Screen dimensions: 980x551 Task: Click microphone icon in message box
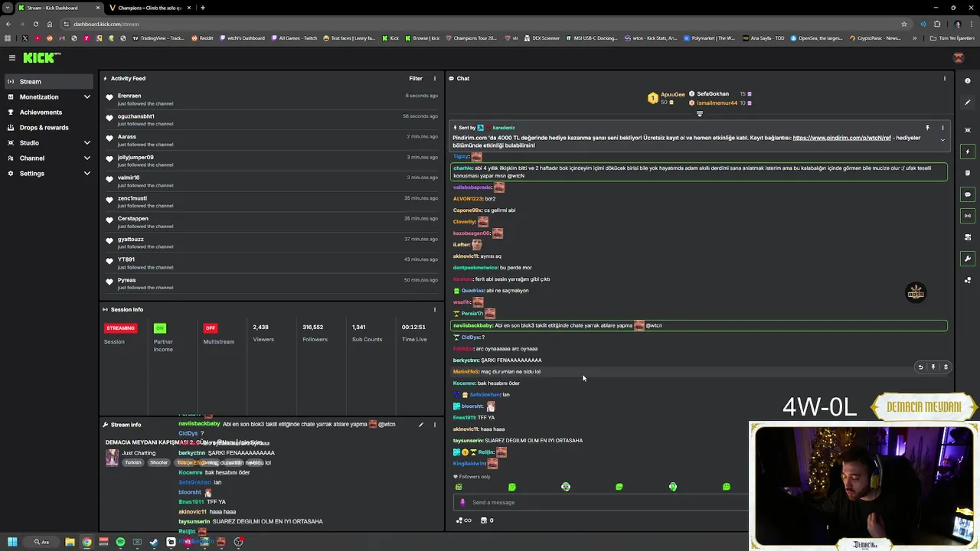(462, 503)
